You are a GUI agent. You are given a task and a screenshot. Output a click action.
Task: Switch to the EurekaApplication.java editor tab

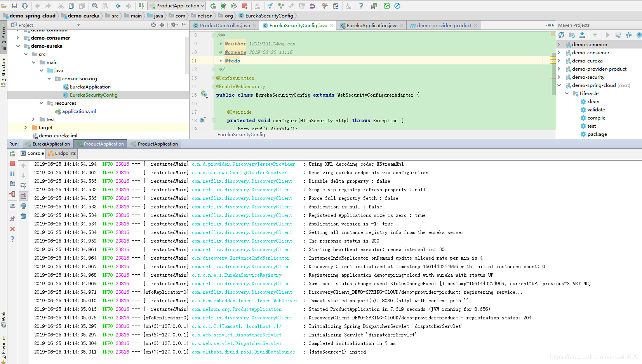372,25
